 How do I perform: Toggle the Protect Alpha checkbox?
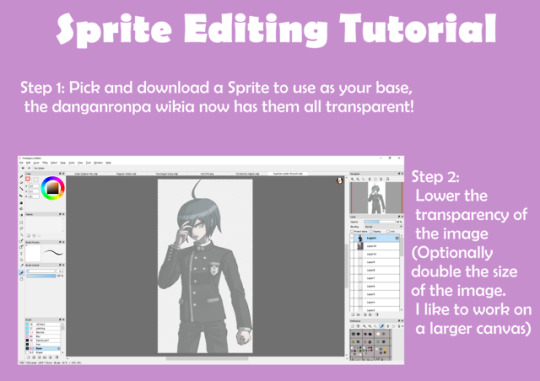(x=352, y=231)
